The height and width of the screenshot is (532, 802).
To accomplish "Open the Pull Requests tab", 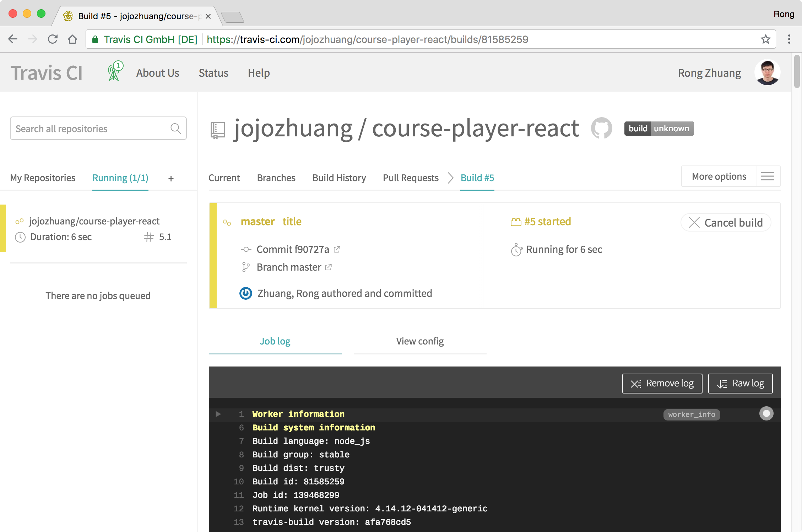I will coord(411,178).
